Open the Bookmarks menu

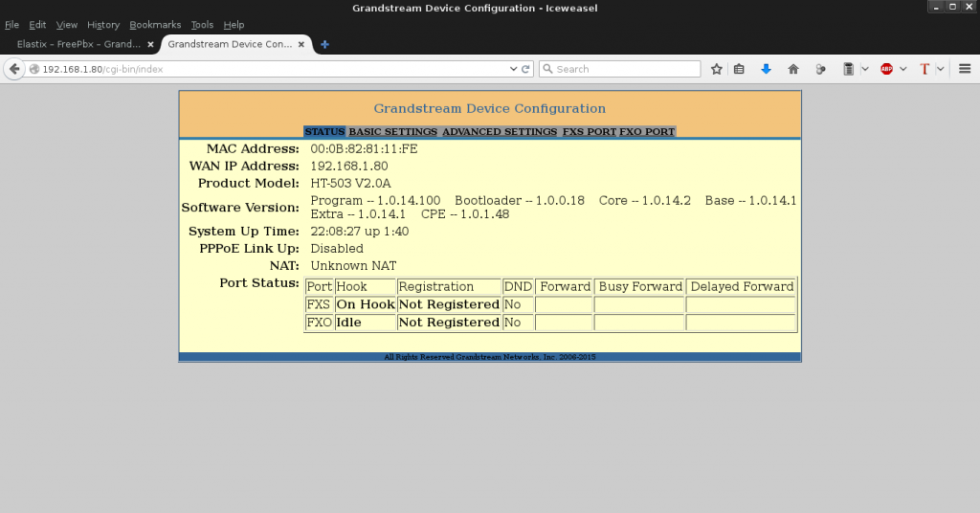tap(153, 25)
